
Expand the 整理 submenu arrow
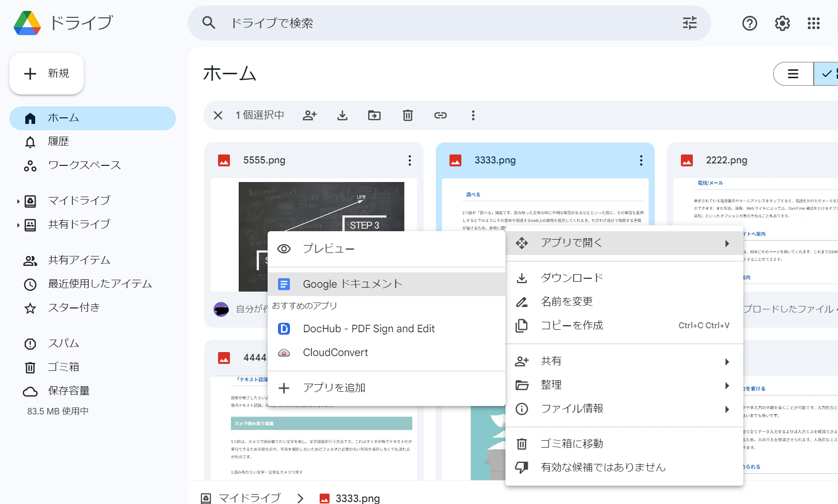click(727, 385)
